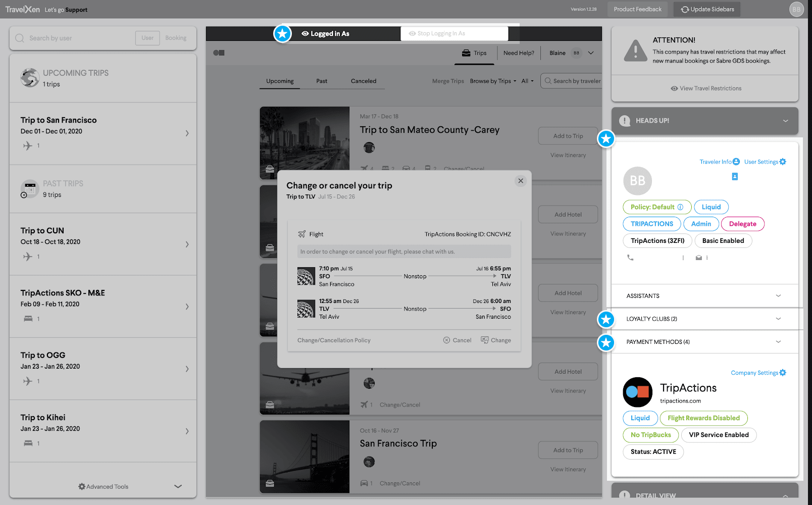The image size is (812, 505).
Task: Click the Heads Up exclamation icon
Action: tap(625, 121)
